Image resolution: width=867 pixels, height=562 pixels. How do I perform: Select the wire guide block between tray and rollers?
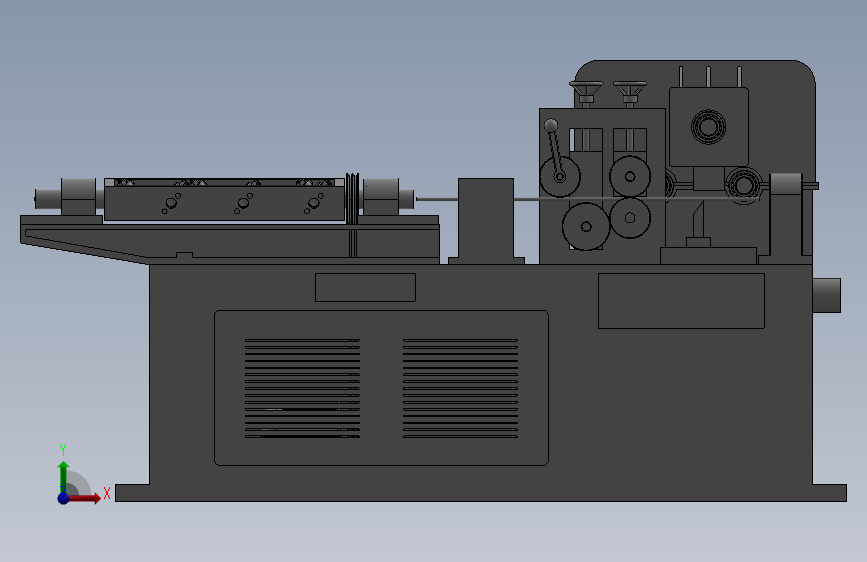click(486, 220)
